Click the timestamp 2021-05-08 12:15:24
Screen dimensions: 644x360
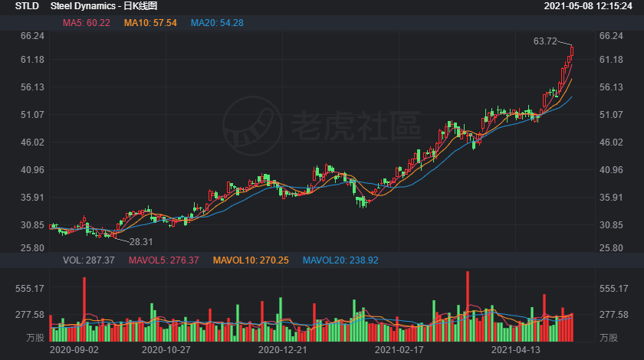tap(588, 6)
